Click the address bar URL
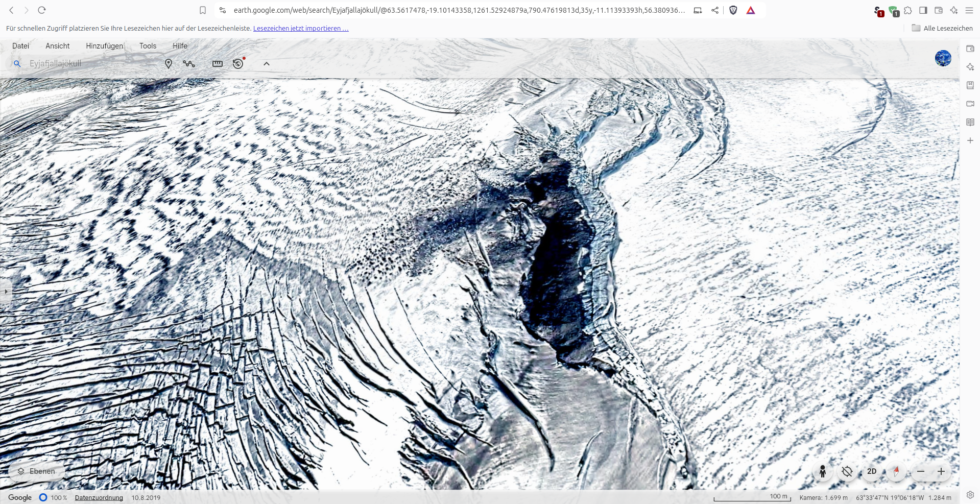 pyautogui.click(x=459, y=10)
